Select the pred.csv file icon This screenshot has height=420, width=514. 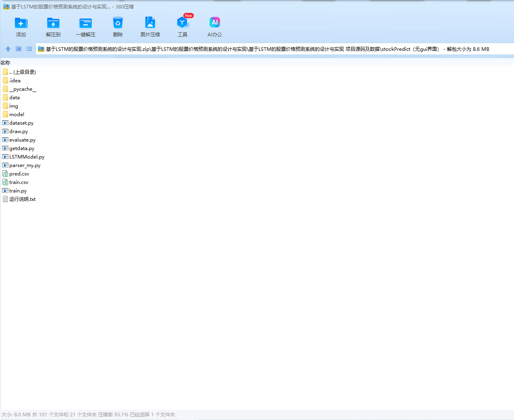coord(5,174)
